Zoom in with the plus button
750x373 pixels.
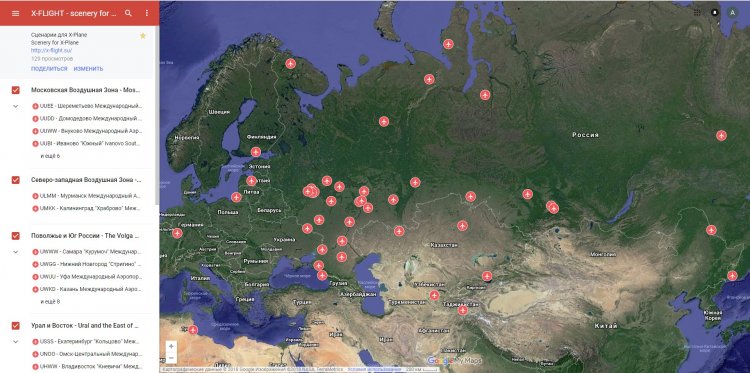pos(171,346)
